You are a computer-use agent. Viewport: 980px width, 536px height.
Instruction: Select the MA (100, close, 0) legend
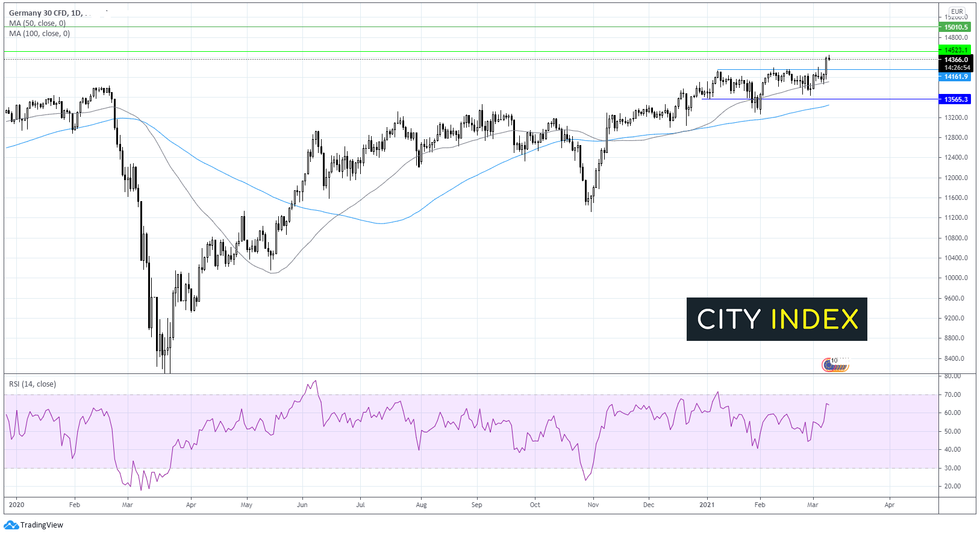pyautogui.click(x=40, y=34)
